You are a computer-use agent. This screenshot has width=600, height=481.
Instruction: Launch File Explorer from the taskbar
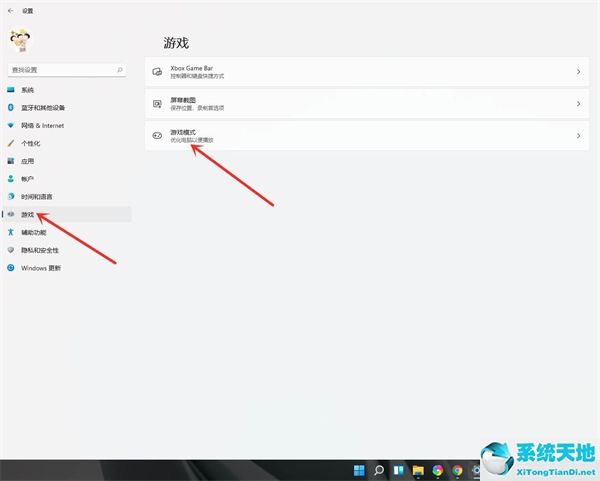tap(418, 470)
